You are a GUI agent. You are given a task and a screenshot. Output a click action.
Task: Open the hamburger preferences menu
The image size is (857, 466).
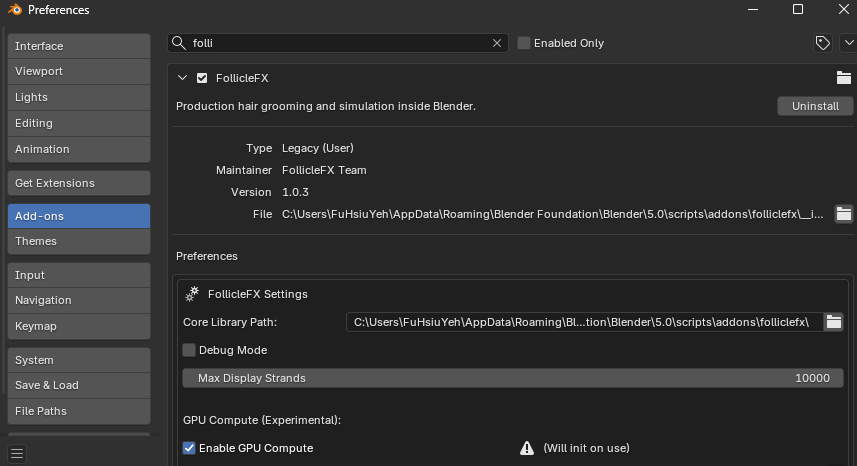[x=17, y=453]
